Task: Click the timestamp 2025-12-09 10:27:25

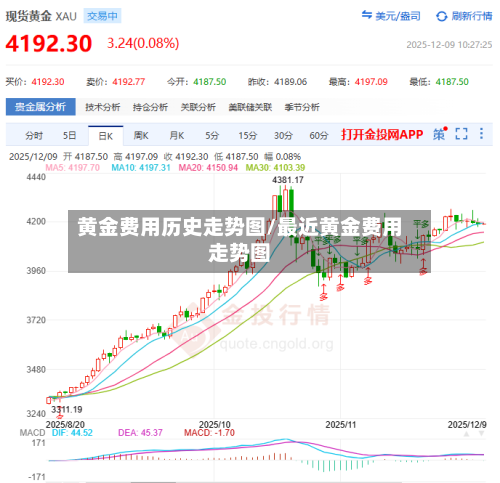Action: click(x=449, y=45)
